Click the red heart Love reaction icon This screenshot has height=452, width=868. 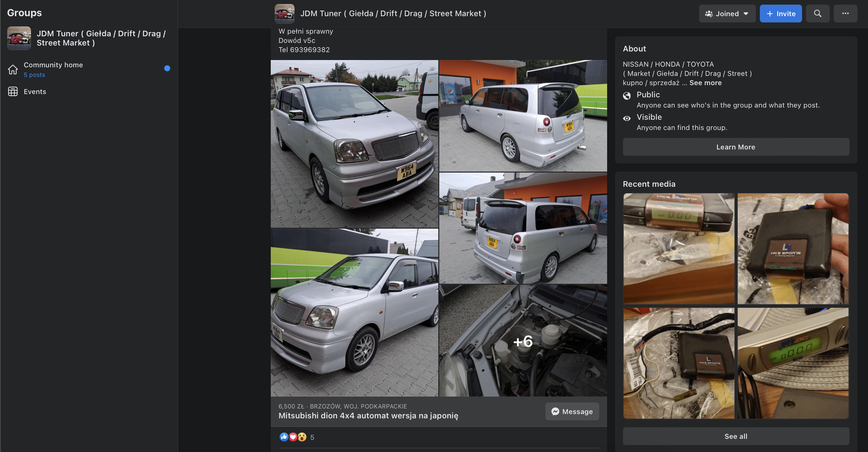pyautogui.click(x=293, y=437)
